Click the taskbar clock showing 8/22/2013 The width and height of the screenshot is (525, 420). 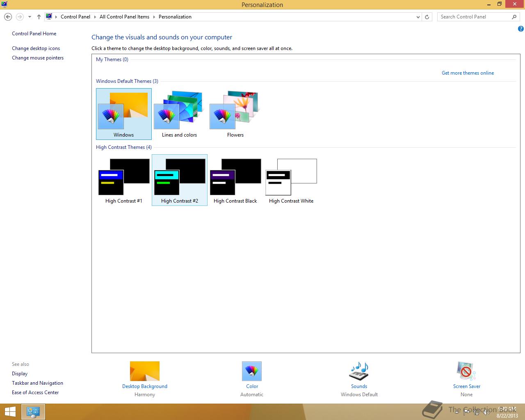tap(507, 412)
